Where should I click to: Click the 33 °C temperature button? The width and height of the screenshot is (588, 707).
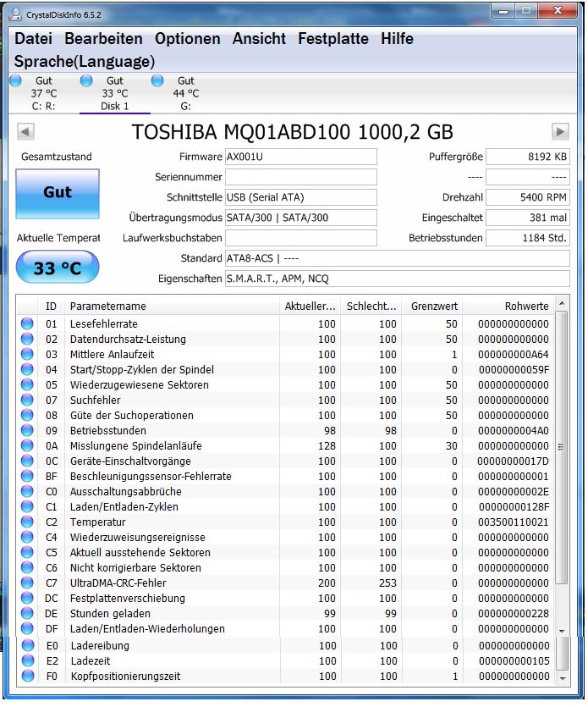58,268
